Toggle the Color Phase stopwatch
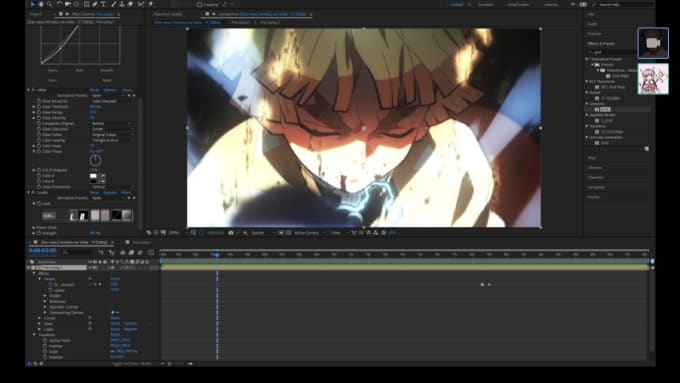 [x=39, y=151]
